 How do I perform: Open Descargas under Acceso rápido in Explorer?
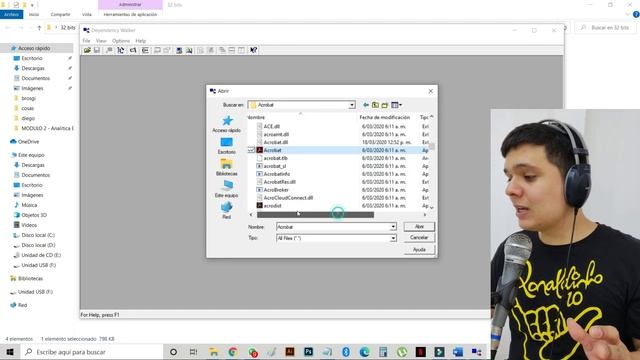[33, 68]
